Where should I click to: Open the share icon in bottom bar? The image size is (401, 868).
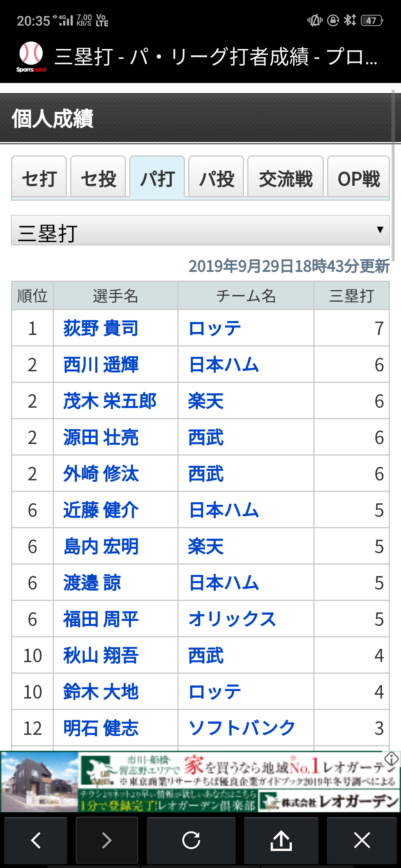281,840
